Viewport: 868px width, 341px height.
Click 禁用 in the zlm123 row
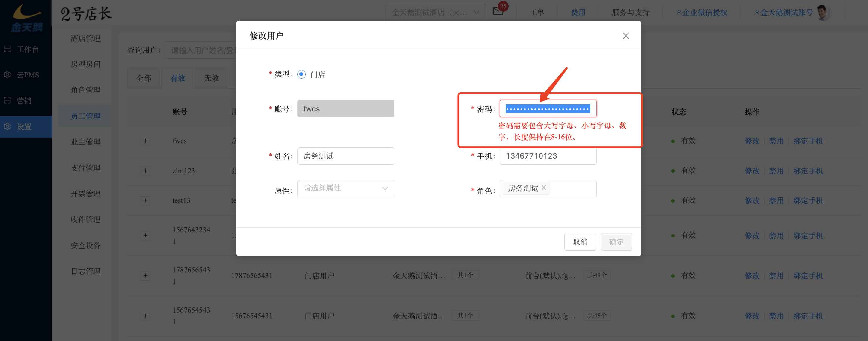(x=776, y=171)
